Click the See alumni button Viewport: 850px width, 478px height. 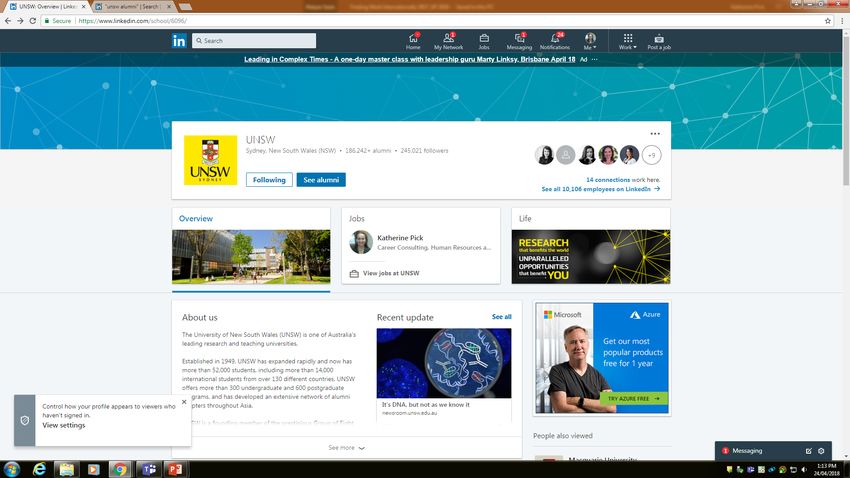[321, 179]
